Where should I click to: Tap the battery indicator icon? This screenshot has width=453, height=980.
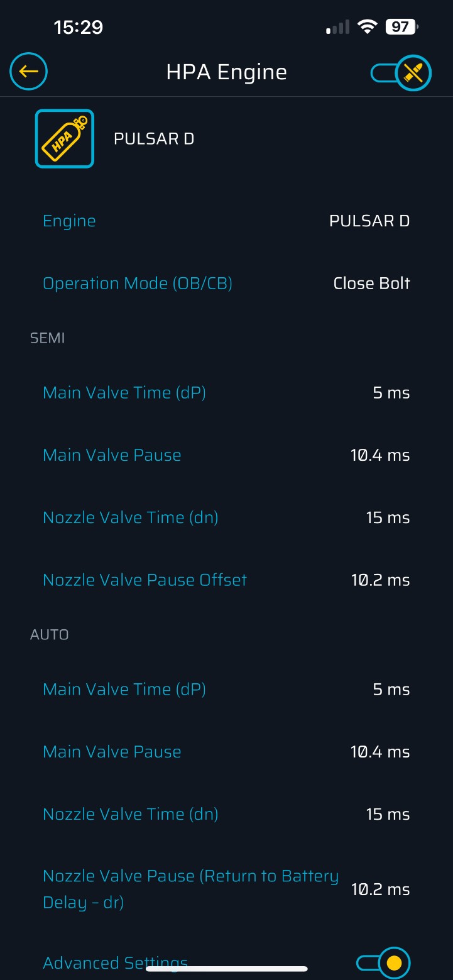coord(402,27)
